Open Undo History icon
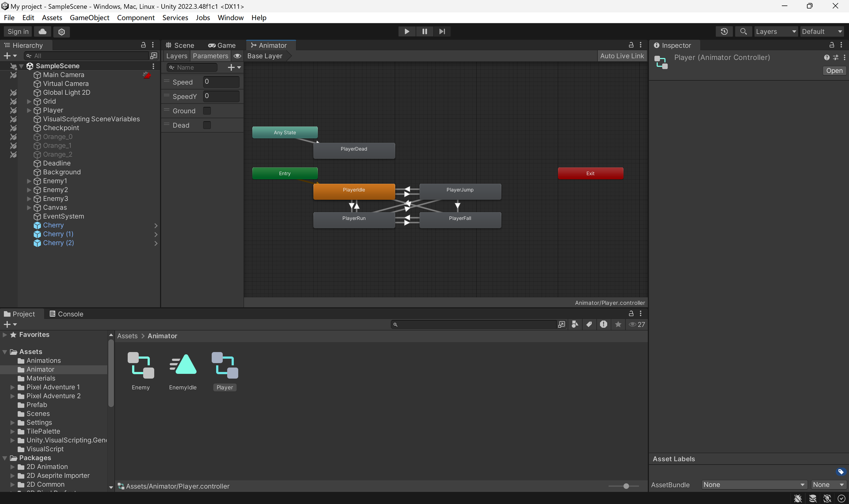Screen dimensions: 849x504 click(x=724, y=32)
